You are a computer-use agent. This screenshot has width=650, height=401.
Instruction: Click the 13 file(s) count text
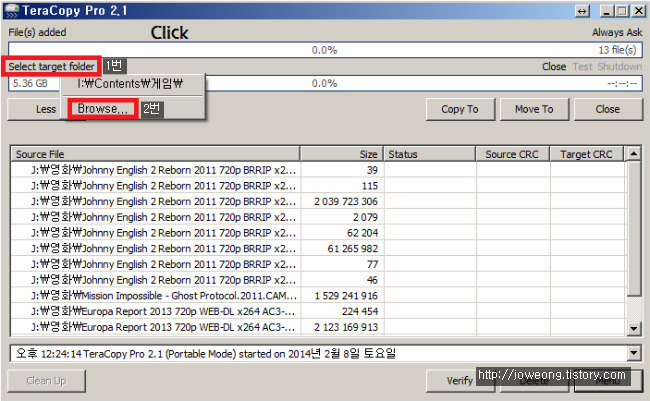[617, 50]
